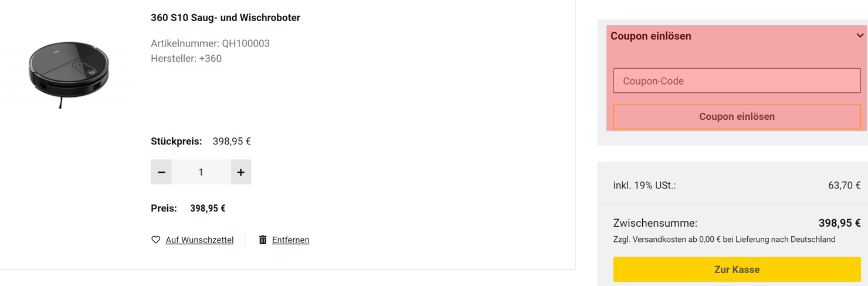
Task: Click the Zwischensumme amount 398,95 €
Action: coord(839,223)
